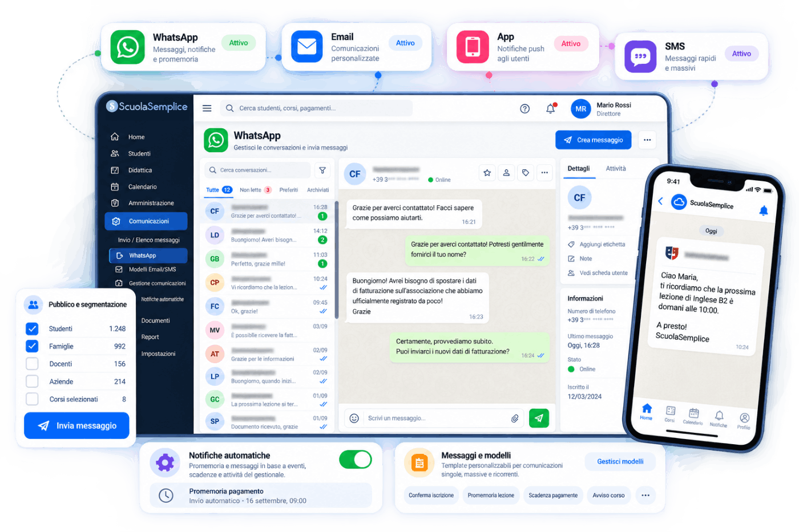Open the notifications bell in top bar
The height and width of the screenshot is (532, 799).
pyautogui.click(x=550, y=109)
